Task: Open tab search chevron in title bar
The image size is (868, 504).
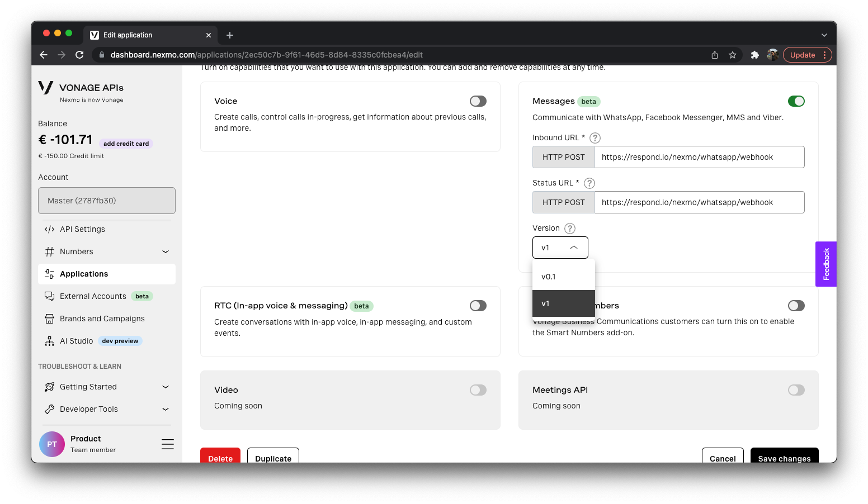Action: (x=824, y=35)
